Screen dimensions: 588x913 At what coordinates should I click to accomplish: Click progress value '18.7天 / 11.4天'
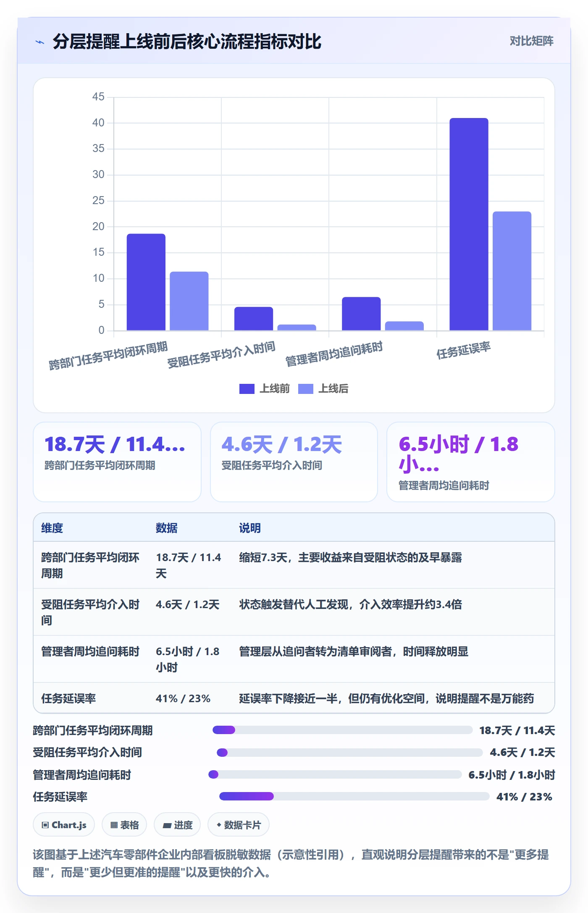(517, 730)
